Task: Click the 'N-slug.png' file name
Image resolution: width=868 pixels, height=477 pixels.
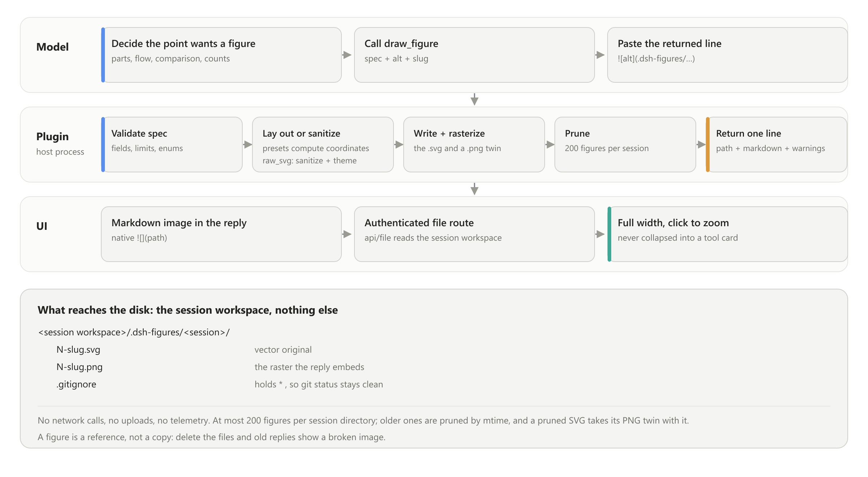Action: coord(80,367)
